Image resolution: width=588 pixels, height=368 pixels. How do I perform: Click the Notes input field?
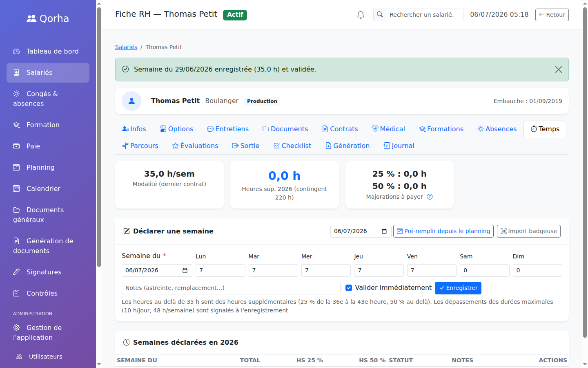(231, 288)
